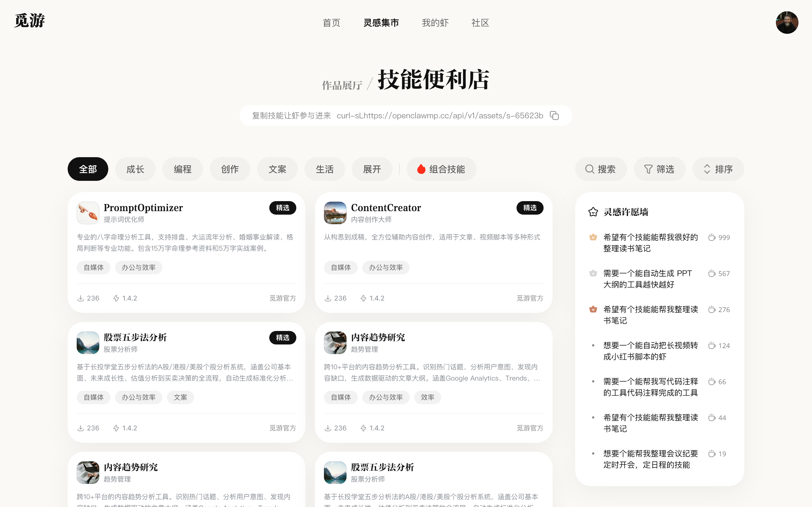Upvote the 567 PPT outline wish
This screenshot has width=812, height=507.
(712, 273)
